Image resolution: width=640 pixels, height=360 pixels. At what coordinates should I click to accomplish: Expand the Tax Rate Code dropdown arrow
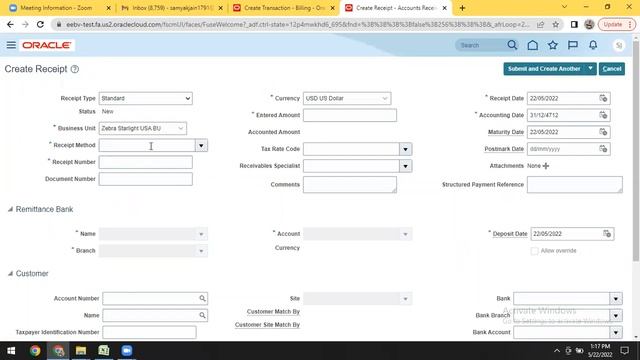click(x=405, y=149)
